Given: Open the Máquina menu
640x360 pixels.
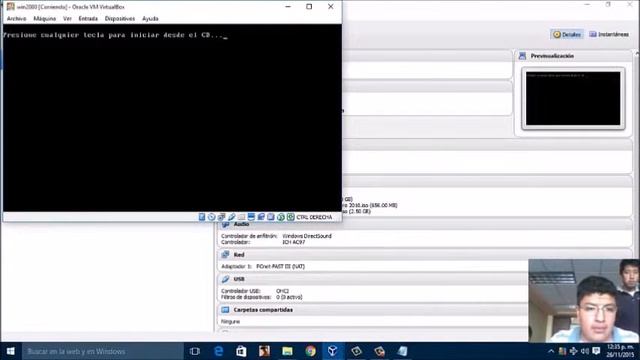Looking at the screenshot, I should (44, 19).
